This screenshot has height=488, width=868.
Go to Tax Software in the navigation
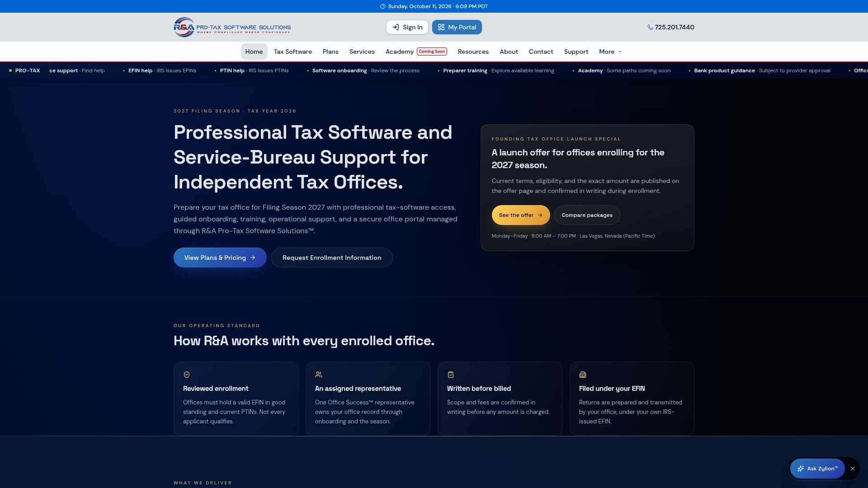point(293,52)
